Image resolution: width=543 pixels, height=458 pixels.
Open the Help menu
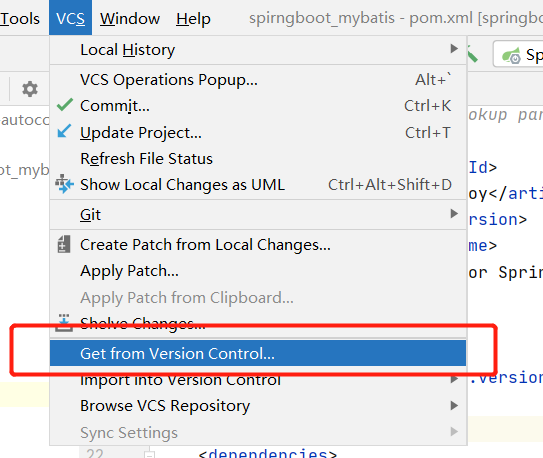[x=193, y=18]
